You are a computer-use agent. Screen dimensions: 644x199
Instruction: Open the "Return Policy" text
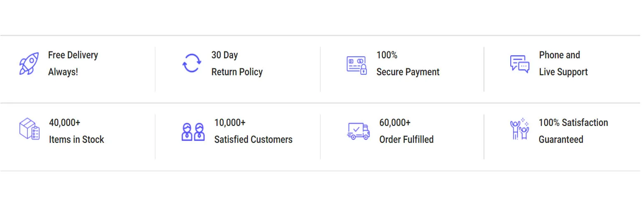click(x=237, y=72)
